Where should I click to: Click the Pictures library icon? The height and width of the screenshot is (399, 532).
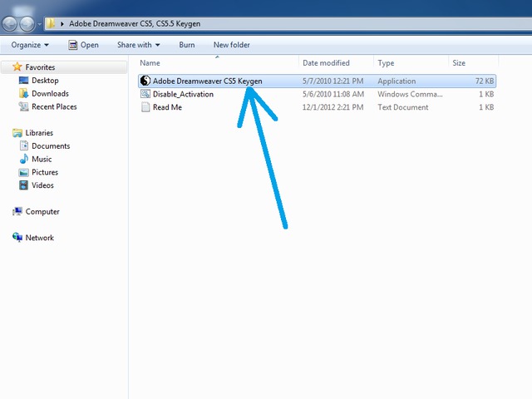(24, 172)
